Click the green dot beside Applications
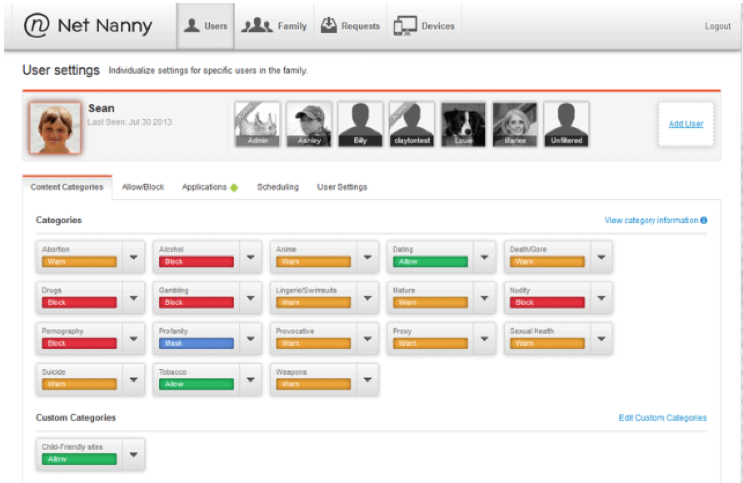The width and height of the screenshot is (743, 483). pos(234,188)
